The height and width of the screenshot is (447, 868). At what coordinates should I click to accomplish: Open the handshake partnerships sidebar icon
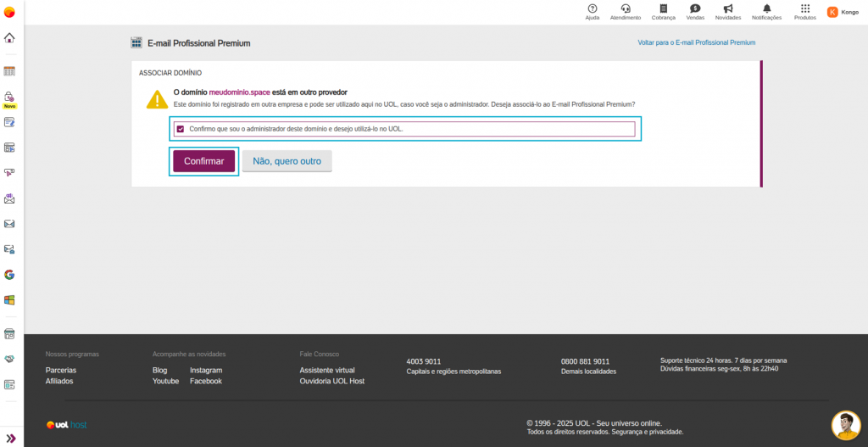pos(9,359)
